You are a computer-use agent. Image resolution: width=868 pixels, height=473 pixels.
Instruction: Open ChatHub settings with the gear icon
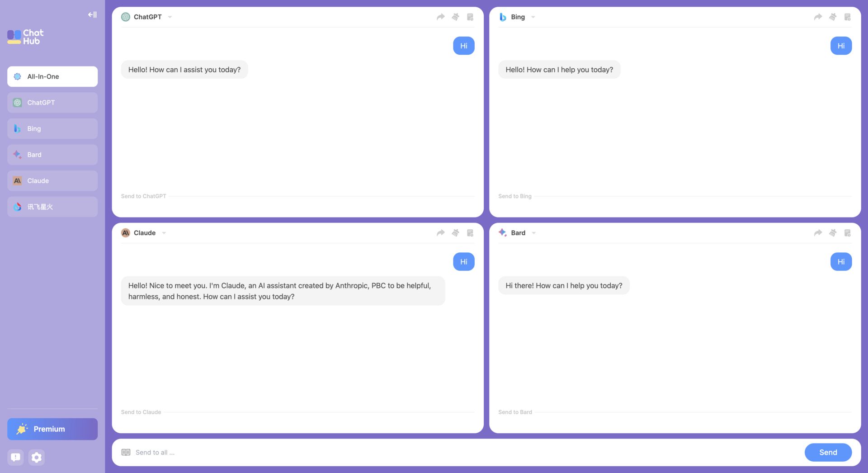coord(36,457)
